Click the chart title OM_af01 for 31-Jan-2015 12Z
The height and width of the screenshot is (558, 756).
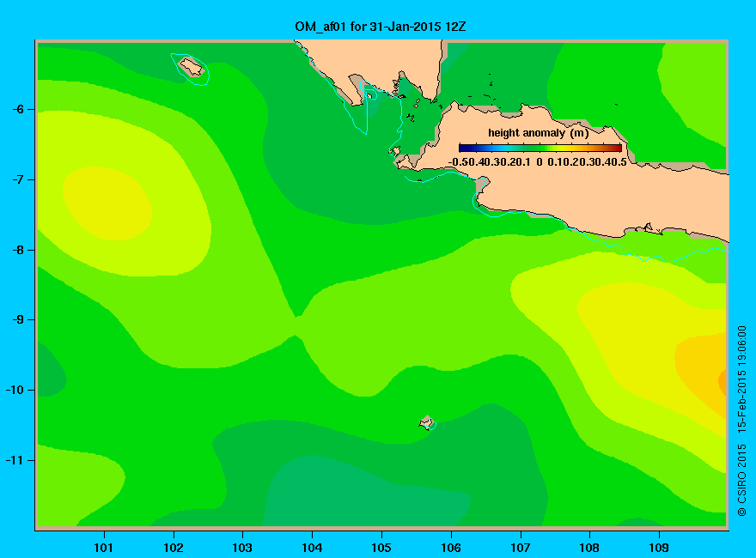coord(380,26)
